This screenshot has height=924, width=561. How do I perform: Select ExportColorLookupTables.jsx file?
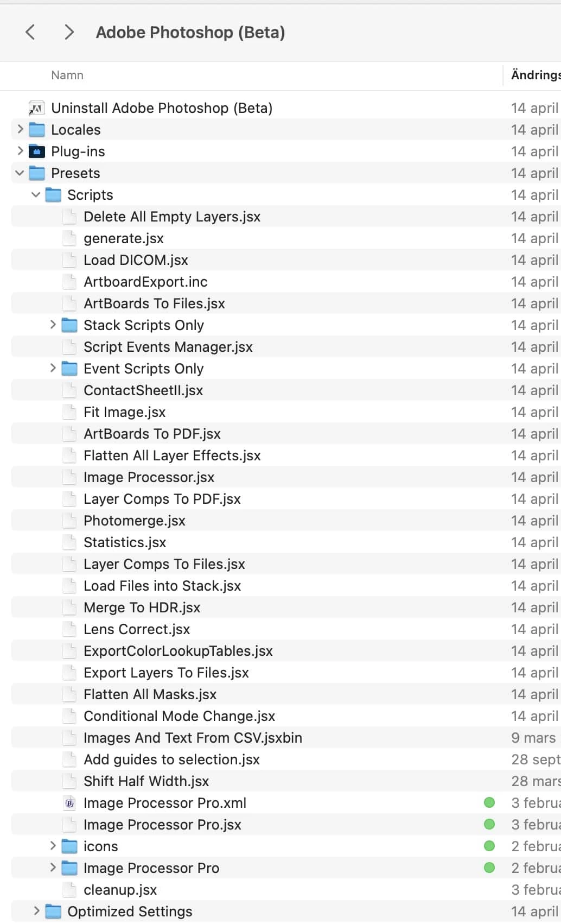pos(178,651)
